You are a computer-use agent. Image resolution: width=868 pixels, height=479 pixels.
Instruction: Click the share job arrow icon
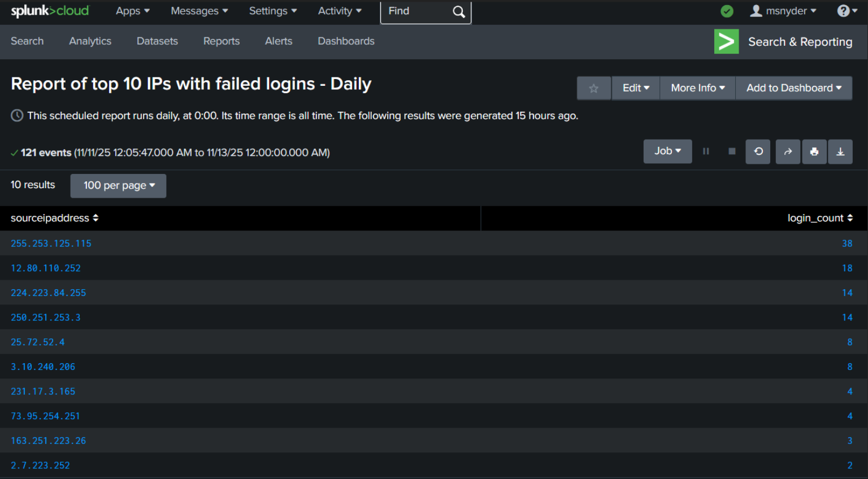point(788,151)
